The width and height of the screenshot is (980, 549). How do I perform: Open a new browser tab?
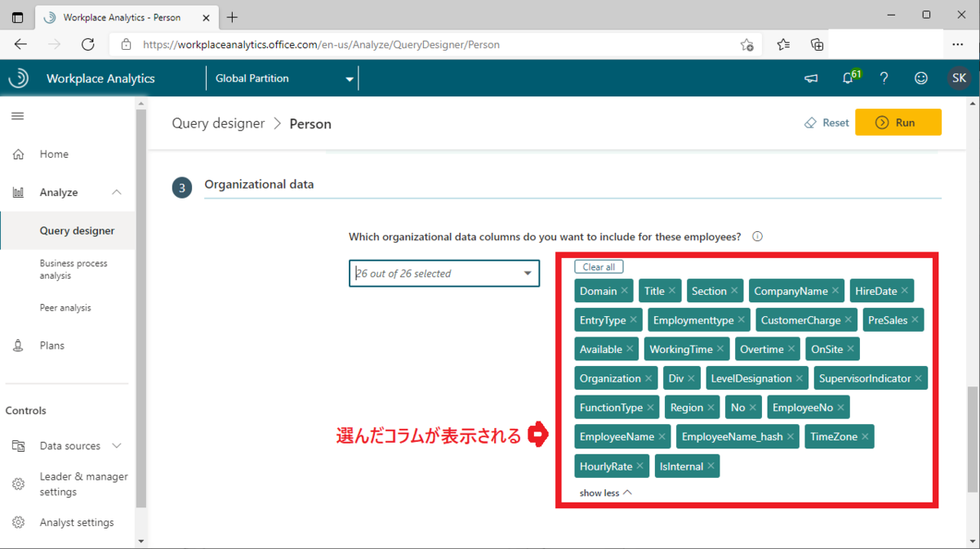232,17
